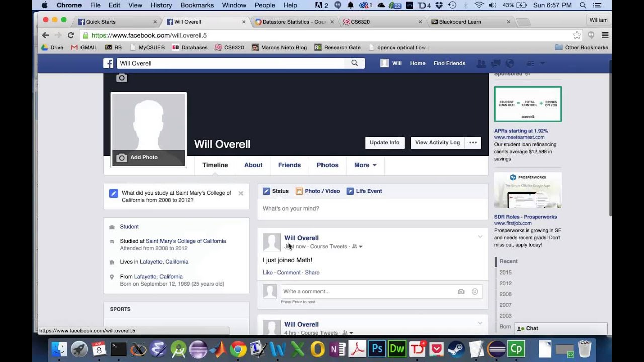644x362 pixels.
Task: Open the Chat bar
Action: (561, 328)
